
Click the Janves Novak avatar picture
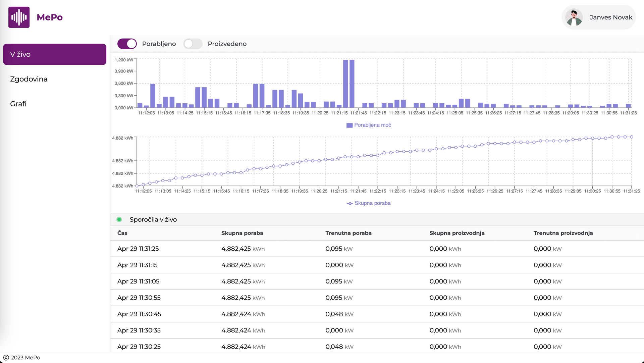point(574,17)
